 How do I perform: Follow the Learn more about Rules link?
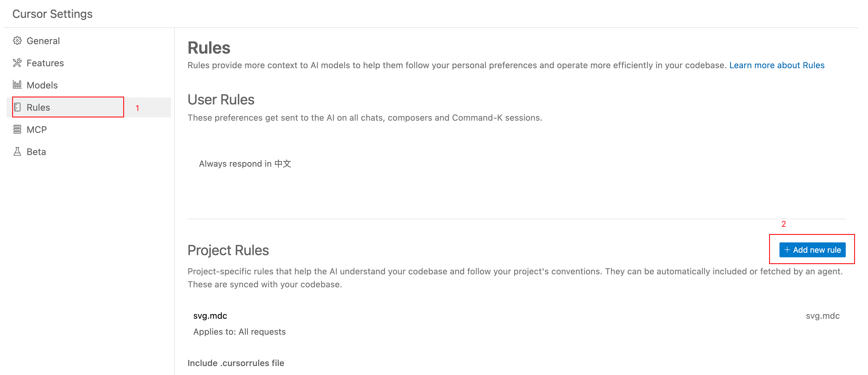(777, 65)
